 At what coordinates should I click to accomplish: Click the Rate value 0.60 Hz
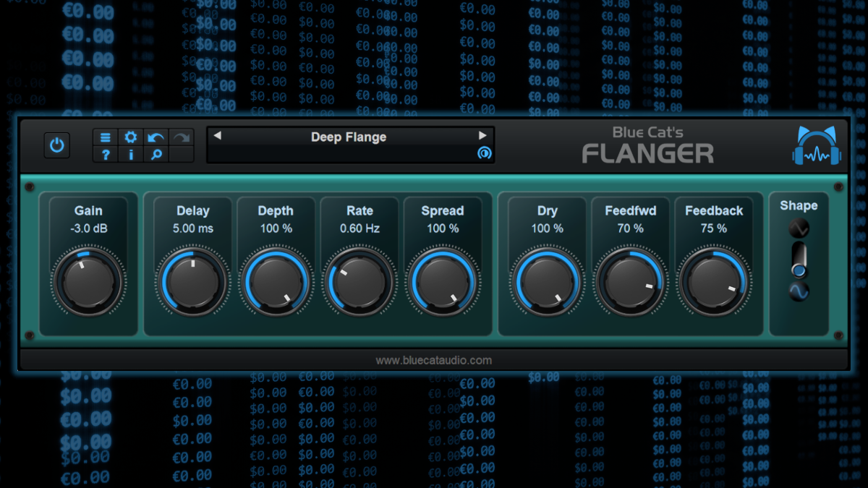click(359, 228)
